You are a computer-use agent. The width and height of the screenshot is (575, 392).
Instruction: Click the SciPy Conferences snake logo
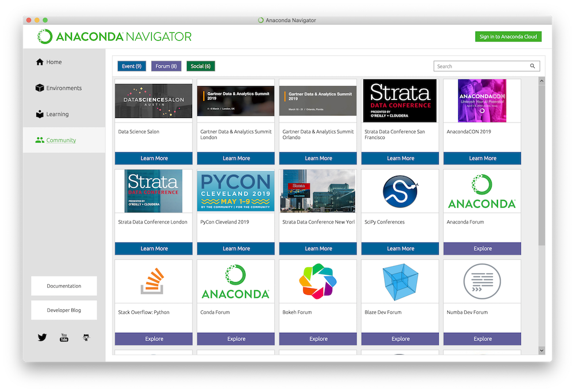(x=400, y=191)
